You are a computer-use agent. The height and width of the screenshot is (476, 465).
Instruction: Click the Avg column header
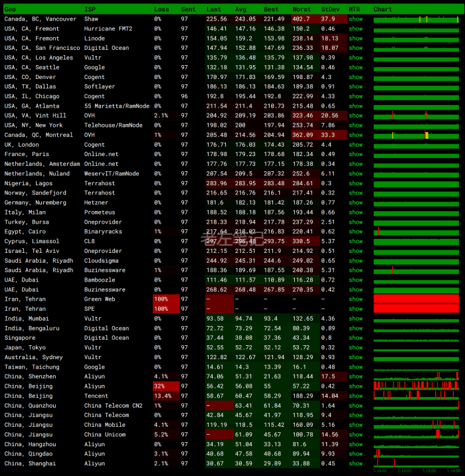tap(241, 9)
